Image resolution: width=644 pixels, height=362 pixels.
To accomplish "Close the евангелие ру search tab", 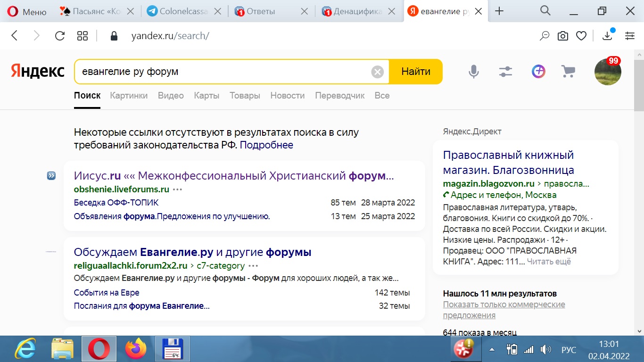I will [478, 11].
